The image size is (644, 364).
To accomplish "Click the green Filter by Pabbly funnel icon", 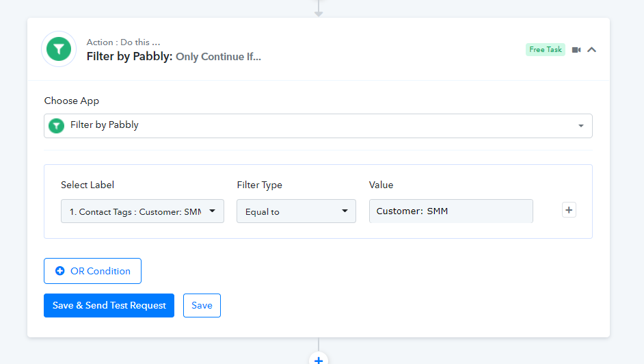I will tap(59, 49).
